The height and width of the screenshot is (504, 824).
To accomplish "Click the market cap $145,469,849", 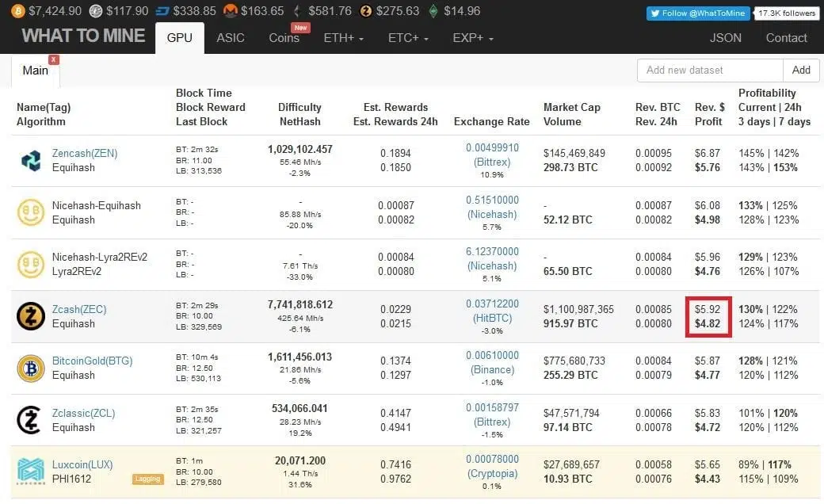I will [x=574, y=153].
